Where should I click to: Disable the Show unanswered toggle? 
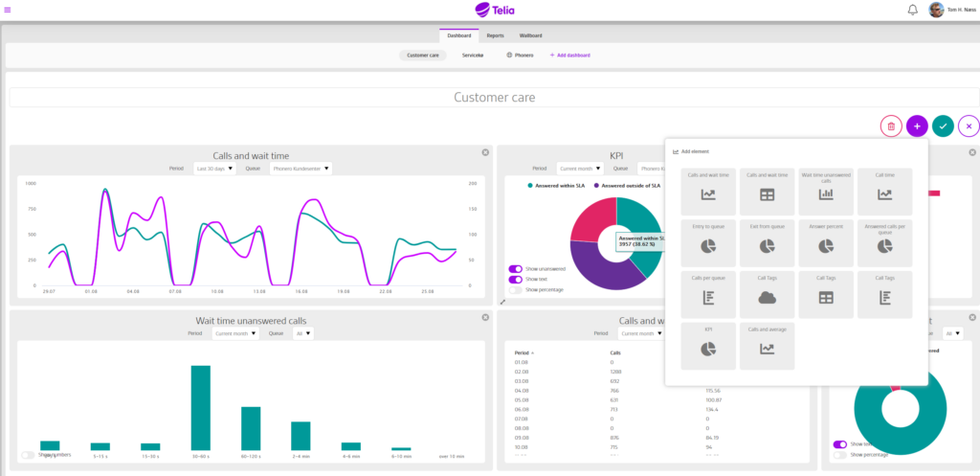pos(516,269)
